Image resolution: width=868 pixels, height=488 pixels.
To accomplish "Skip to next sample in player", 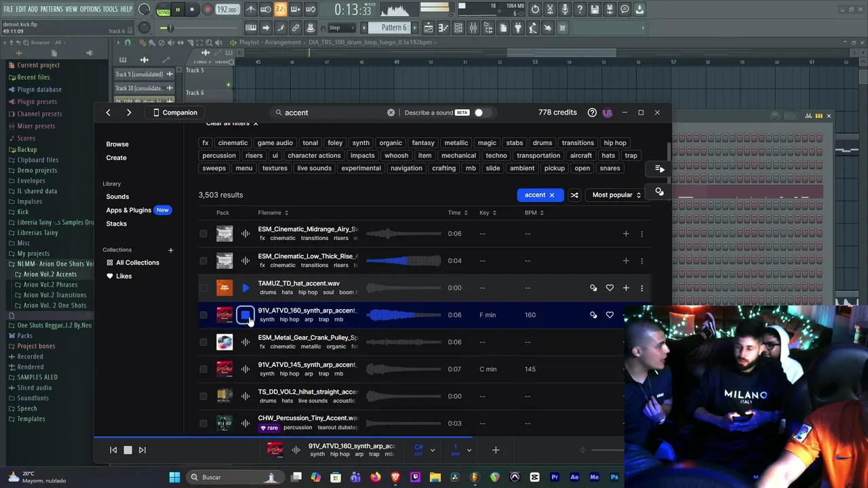I will pyautogui.click(x=142, y=450).
